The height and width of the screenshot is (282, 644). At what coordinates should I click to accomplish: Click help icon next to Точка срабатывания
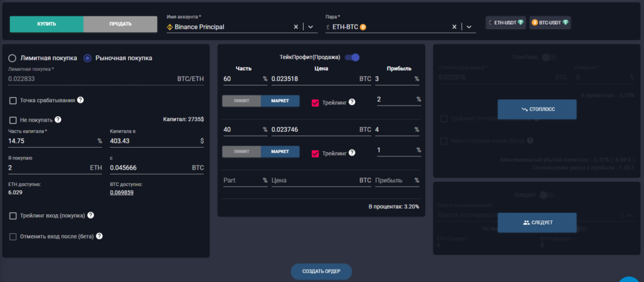pyautogui.click(x=80, y=100)
